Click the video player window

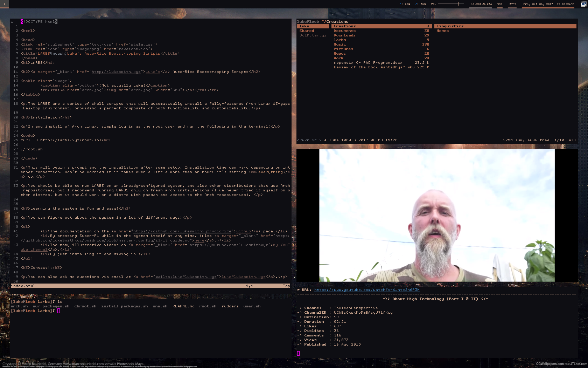tap(437, 215)
